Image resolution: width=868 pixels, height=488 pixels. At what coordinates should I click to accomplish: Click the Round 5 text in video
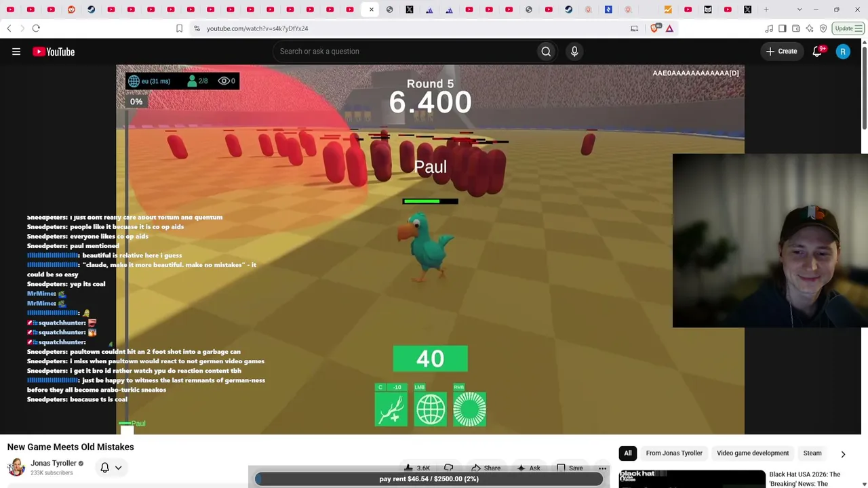click(430, 84)
